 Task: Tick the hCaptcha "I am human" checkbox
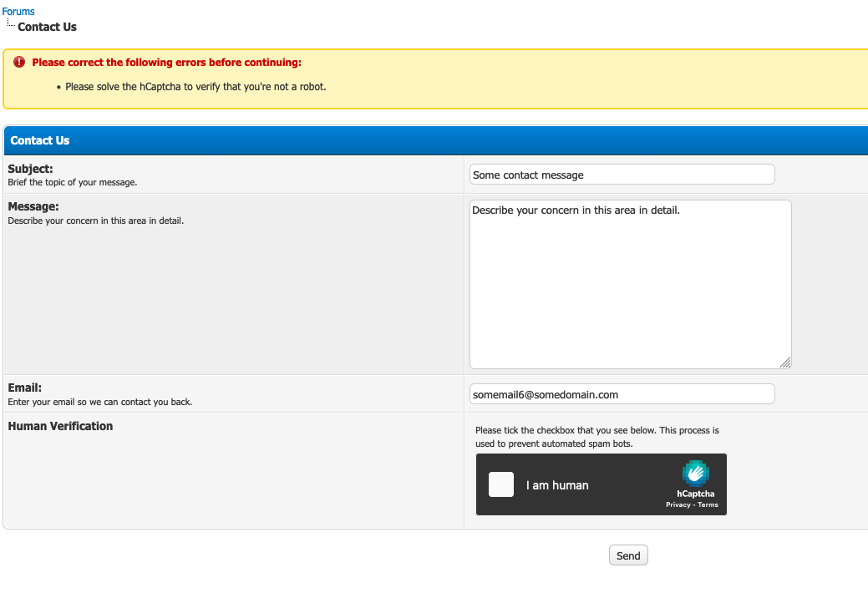[x=501, y=484]
